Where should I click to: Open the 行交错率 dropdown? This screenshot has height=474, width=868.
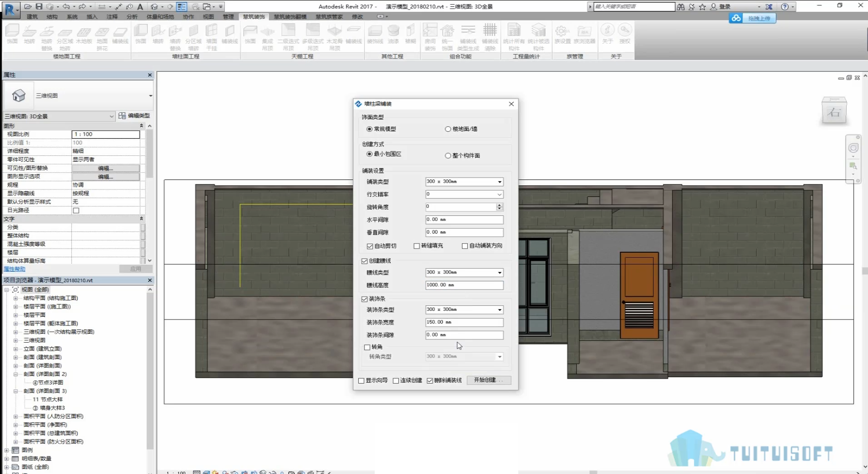pyautogui.click(x=464, y=195)
